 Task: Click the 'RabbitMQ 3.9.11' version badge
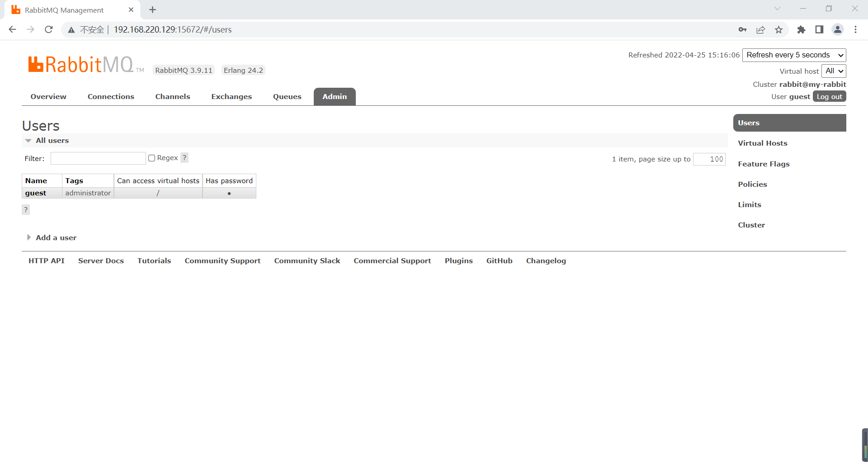[184, 71]
